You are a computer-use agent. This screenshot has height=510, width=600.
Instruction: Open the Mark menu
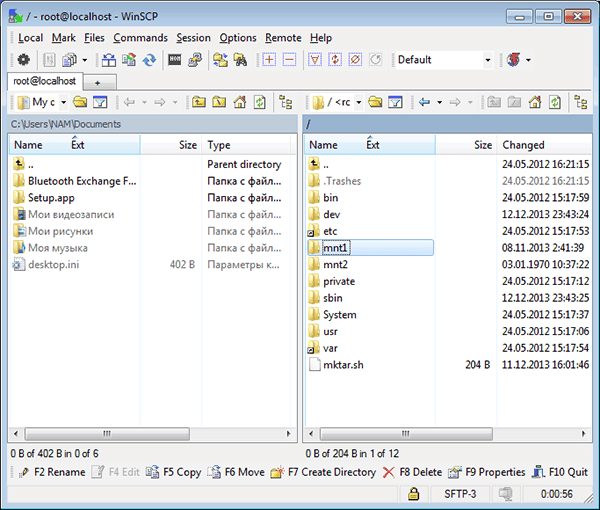(x=64, y=38)
